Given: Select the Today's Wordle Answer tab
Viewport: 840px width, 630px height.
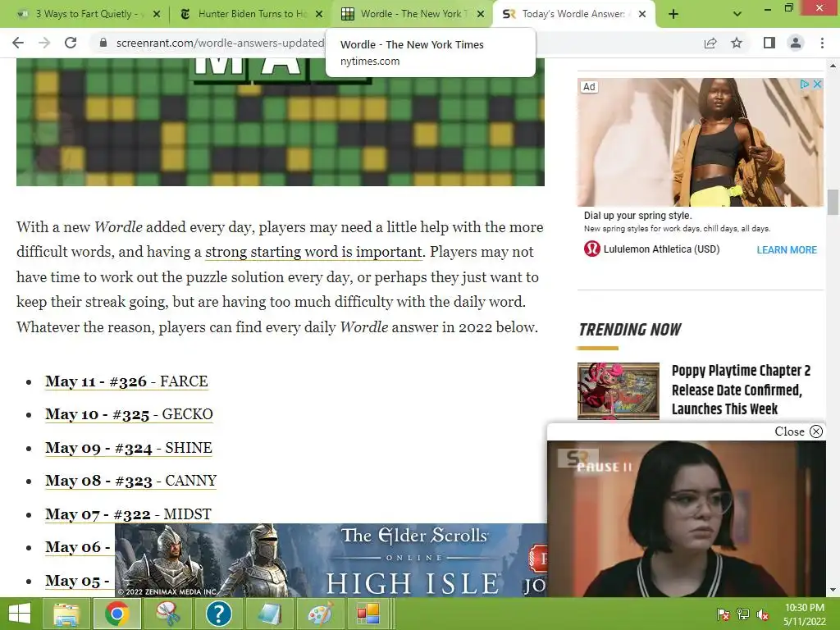Looking at the screenshot, I should coord(573,15).
